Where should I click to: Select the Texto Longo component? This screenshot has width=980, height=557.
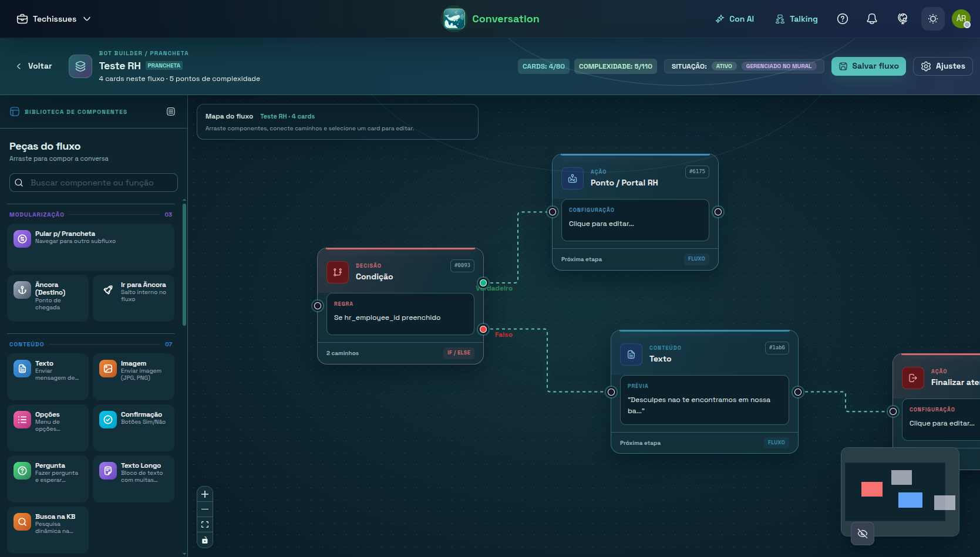[133, 479]
